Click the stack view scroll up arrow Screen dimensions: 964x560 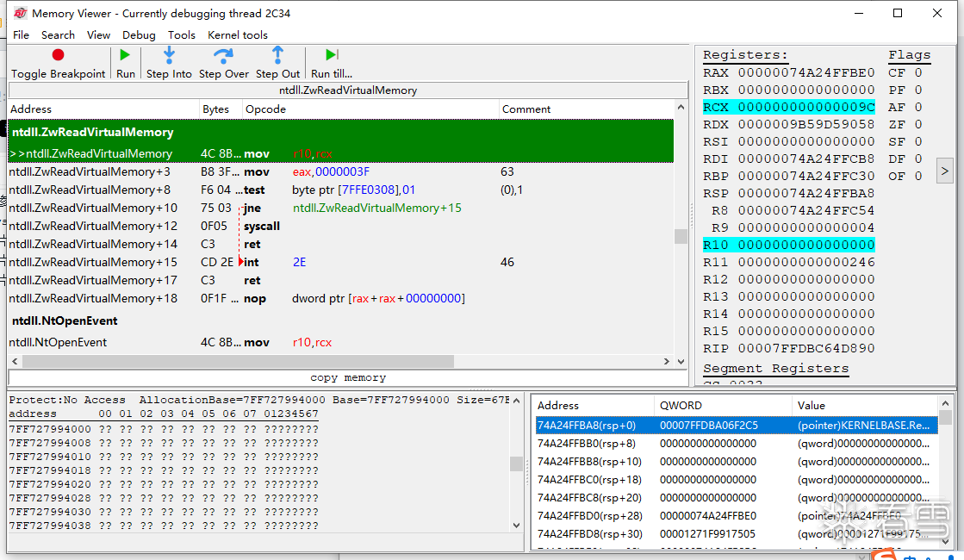[x=946, y=404]
